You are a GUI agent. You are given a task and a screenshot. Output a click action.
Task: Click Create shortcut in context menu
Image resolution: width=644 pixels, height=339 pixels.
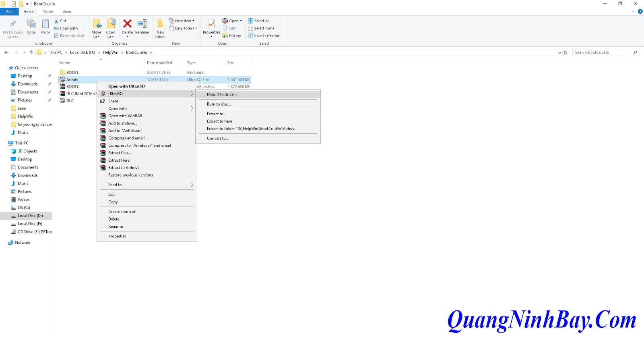click(147, 212)
